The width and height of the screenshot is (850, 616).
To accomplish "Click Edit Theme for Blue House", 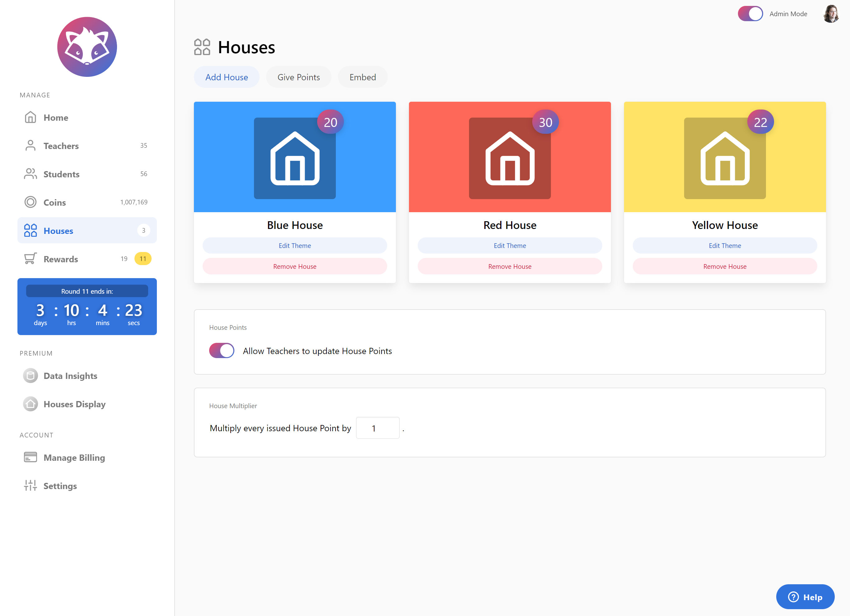I will pos(294,245).
